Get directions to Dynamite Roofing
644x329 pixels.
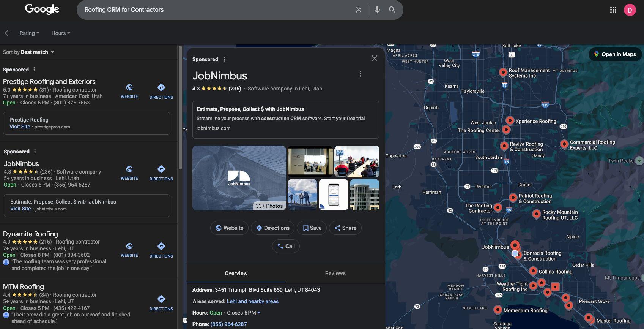pos(161,250)
